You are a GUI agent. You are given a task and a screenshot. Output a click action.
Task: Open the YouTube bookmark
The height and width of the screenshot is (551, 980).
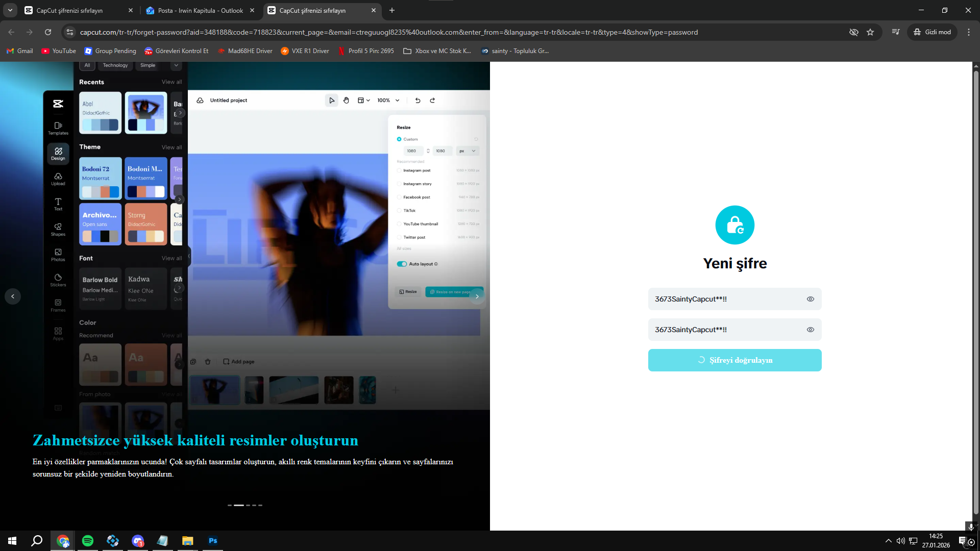tap(59, 51)
